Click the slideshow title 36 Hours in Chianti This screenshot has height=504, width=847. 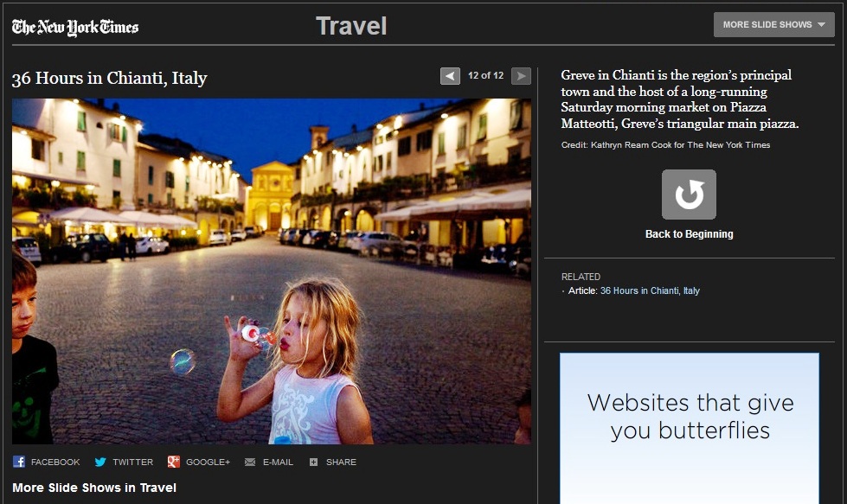[x=109, y=78]
